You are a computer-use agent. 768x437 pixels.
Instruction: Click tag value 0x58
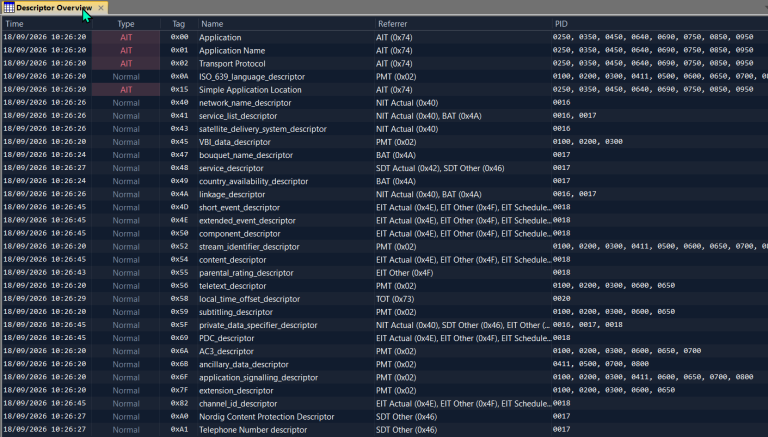pos(179,299)
